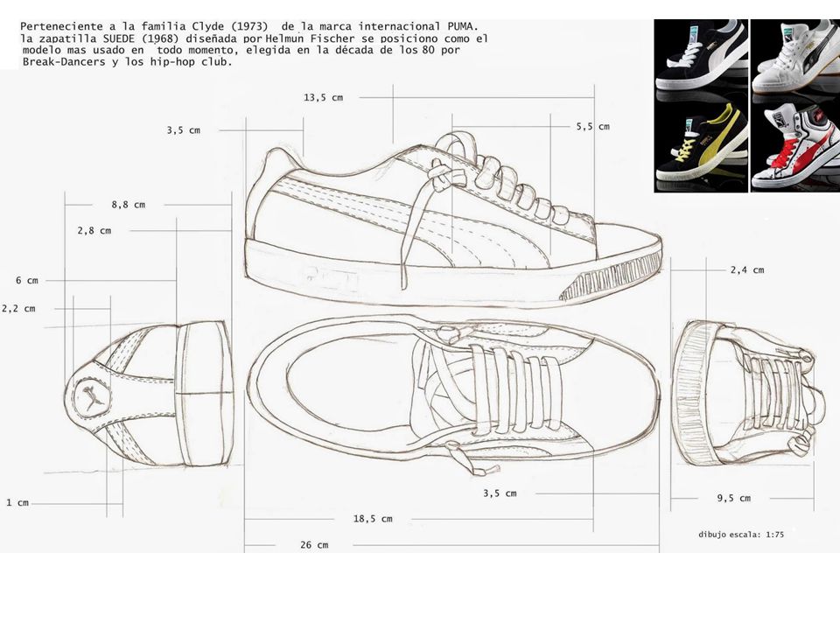840x630 pixels.
Task: Click the 'Break-Dancers y los hip-hop club' line
Action: coord(126,61)
